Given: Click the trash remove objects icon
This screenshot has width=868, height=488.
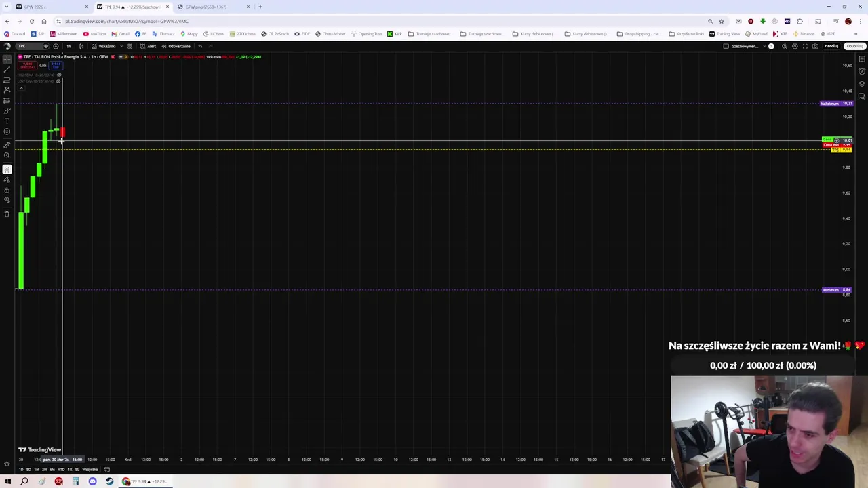Looking at the screenshot, I should 7,214.
